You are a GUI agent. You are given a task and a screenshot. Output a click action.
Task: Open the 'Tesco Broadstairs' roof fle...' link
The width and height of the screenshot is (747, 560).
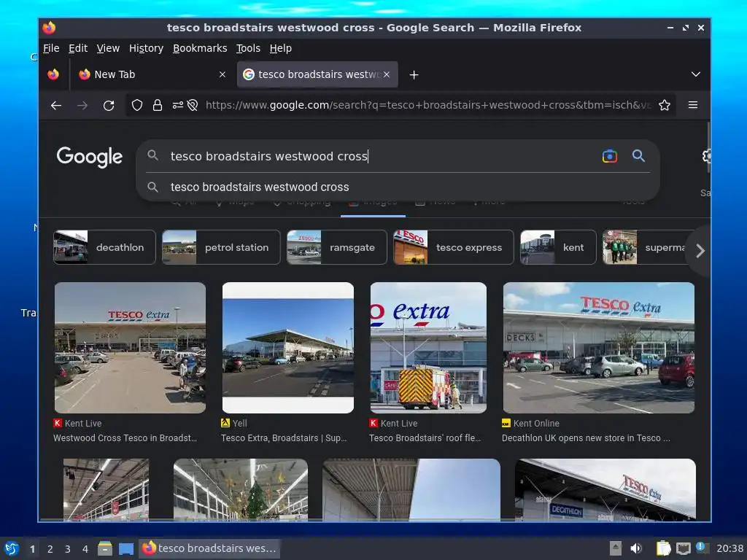[x=425, y=438]
